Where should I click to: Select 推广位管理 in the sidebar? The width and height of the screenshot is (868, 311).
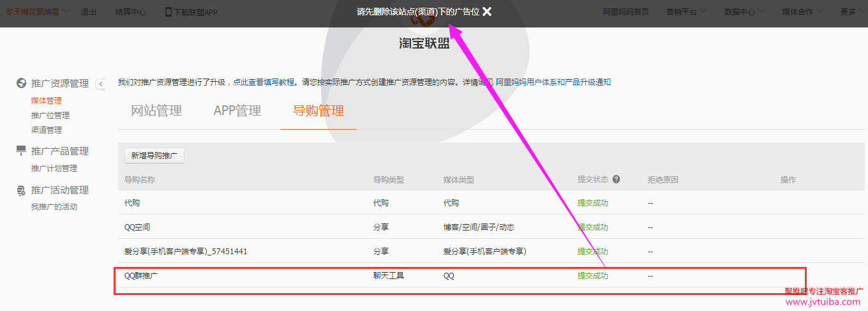point(50,116)
